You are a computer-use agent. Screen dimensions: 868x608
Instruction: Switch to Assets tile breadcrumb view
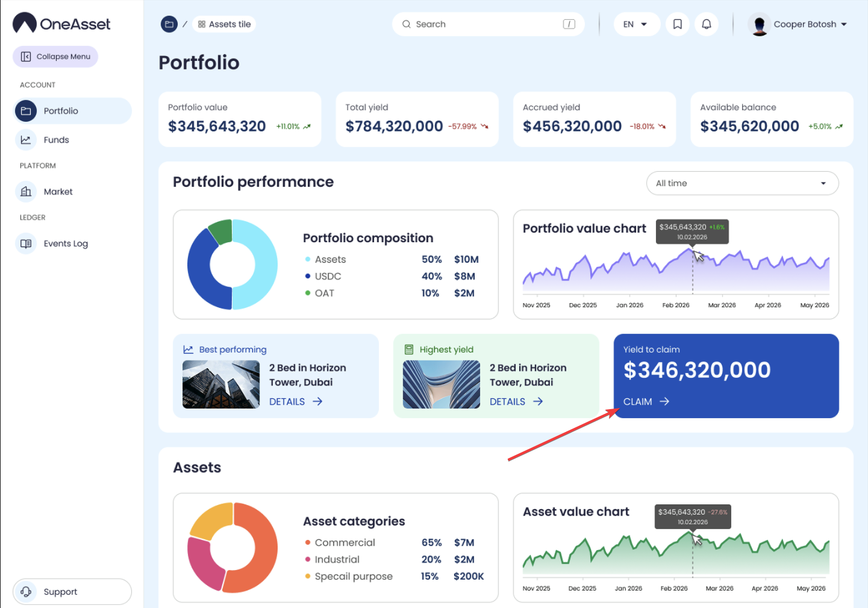(x=224, y=24)
